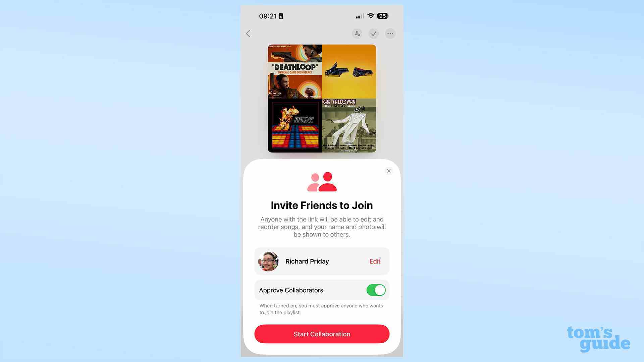This screenshot has width=644, height=362.
Task: Tap the checkmark confirm icon
Action: click(x=373, y=33)
